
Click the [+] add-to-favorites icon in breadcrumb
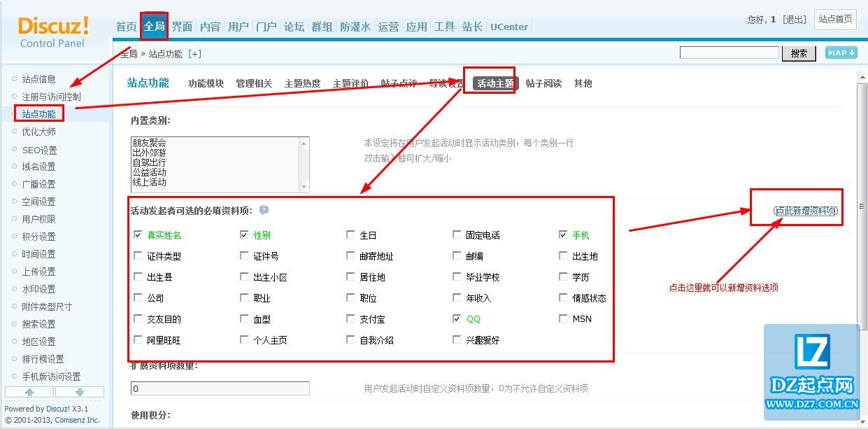(194, 54)
